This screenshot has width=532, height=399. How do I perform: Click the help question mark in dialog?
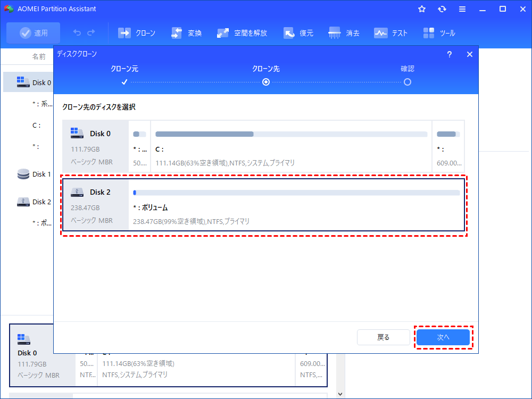click(450, 54)
